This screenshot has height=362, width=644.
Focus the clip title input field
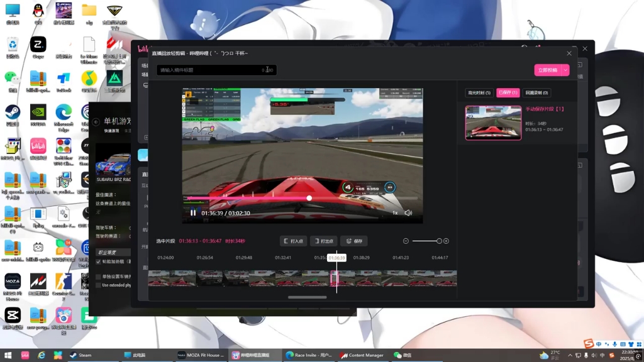coord(216,70)
